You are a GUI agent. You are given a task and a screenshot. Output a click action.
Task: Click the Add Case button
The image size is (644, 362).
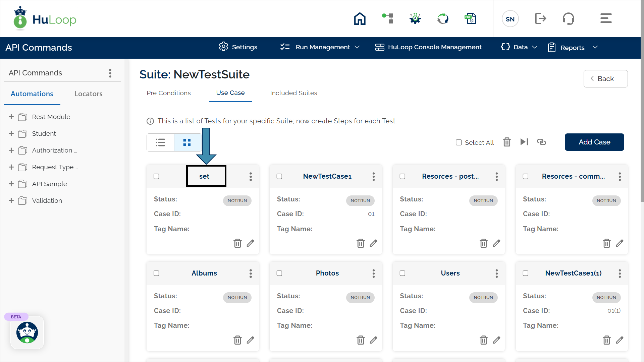[594, 142]
